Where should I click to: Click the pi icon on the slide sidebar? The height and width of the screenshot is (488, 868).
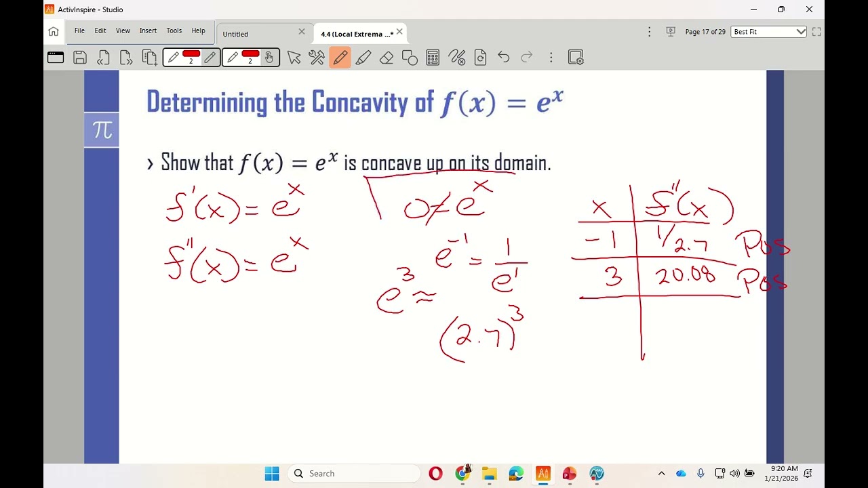pos(102,129)
